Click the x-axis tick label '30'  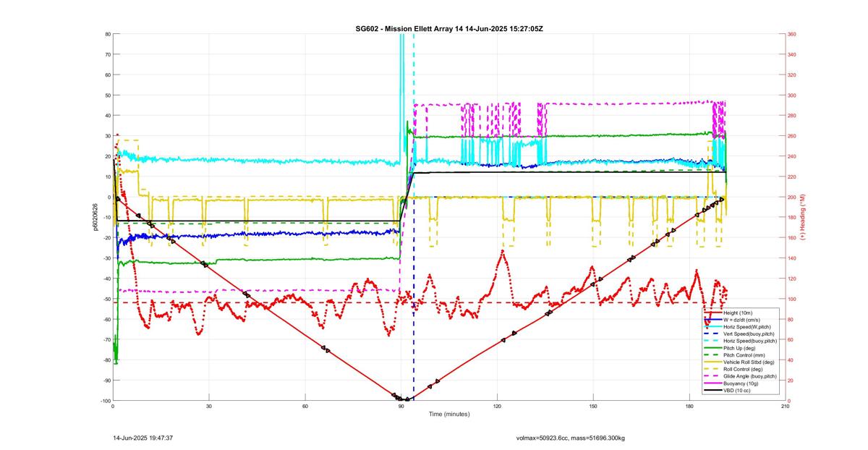click(209, 406)
